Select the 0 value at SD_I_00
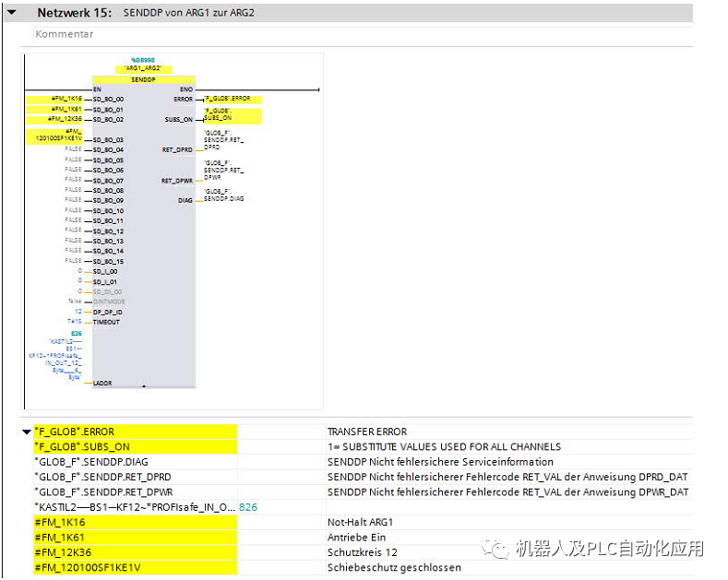 coord(80,271)
